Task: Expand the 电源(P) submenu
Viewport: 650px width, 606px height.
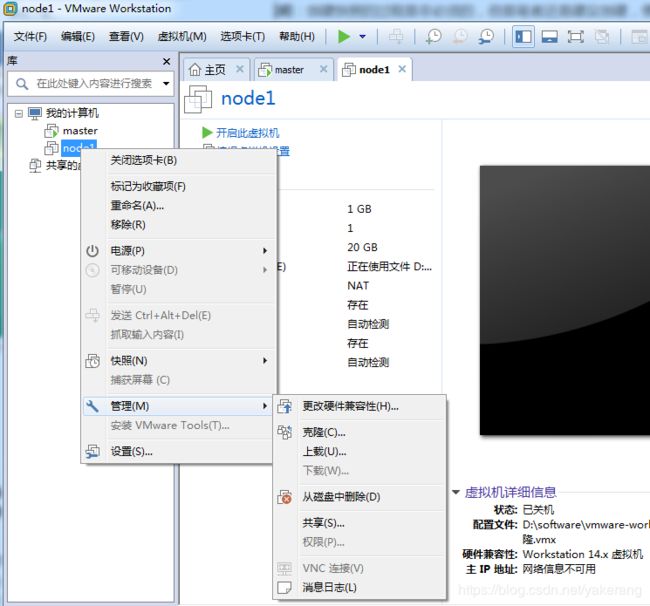Action: pos(179,251)
